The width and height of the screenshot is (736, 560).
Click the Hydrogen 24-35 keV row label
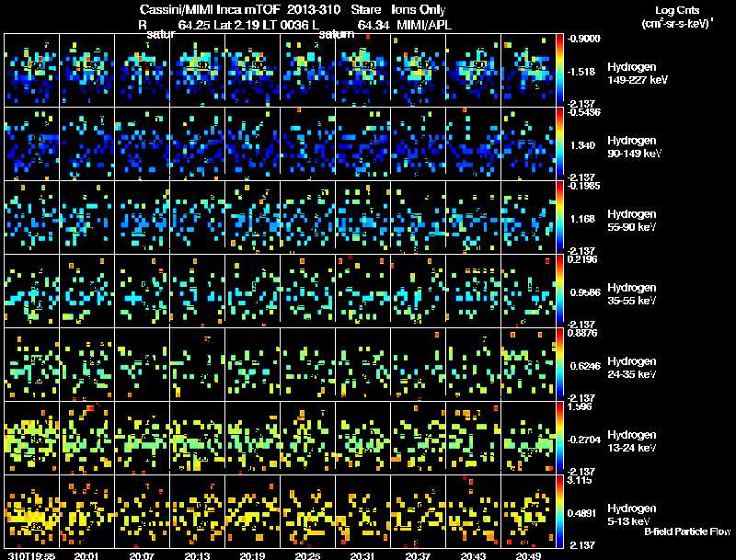coord(631,368)
